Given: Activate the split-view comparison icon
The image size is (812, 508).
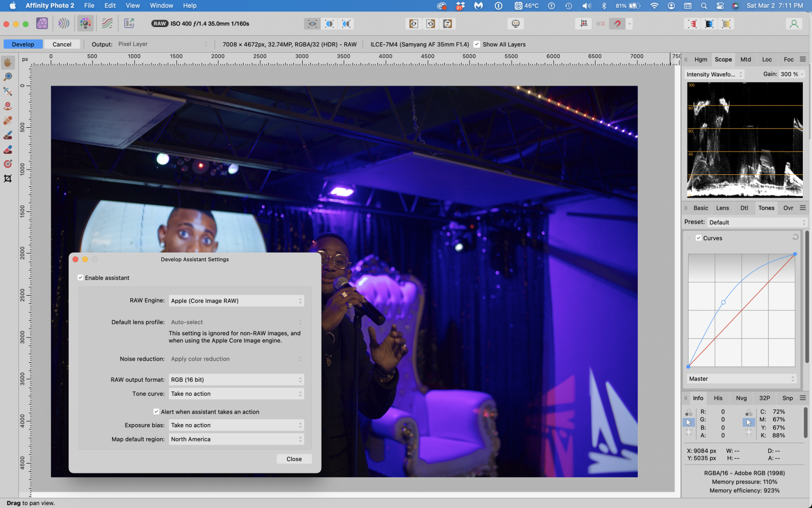Looking at the screenshot, I should (329, 24).
